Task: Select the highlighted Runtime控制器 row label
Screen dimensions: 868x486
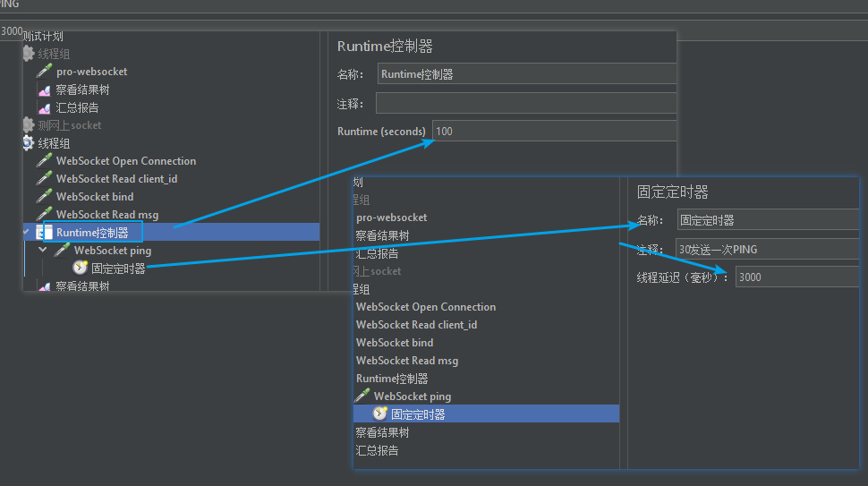Action: pyautogui.click(x=92, y=233)
